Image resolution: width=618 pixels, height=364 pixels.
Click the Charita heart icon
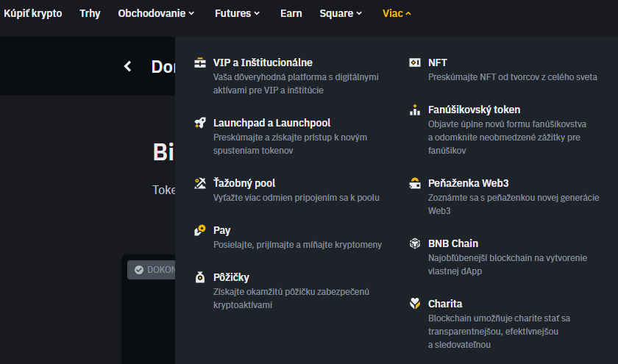point(414,304)
